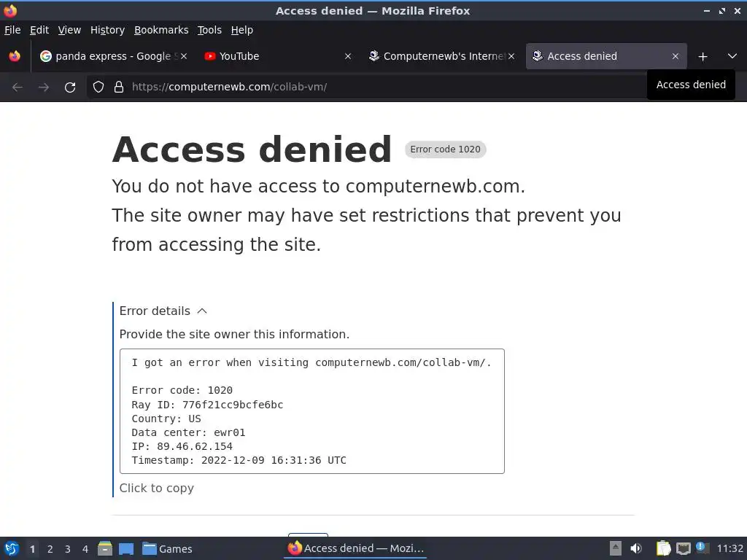Viewport: 747px width, 560px height.
Task: Click the update notification tray icon
Action: [x=701, y=548]
